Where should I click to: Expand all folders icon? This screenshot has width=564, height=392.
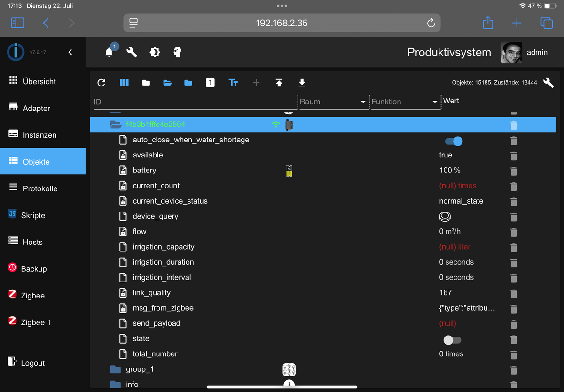167,83
